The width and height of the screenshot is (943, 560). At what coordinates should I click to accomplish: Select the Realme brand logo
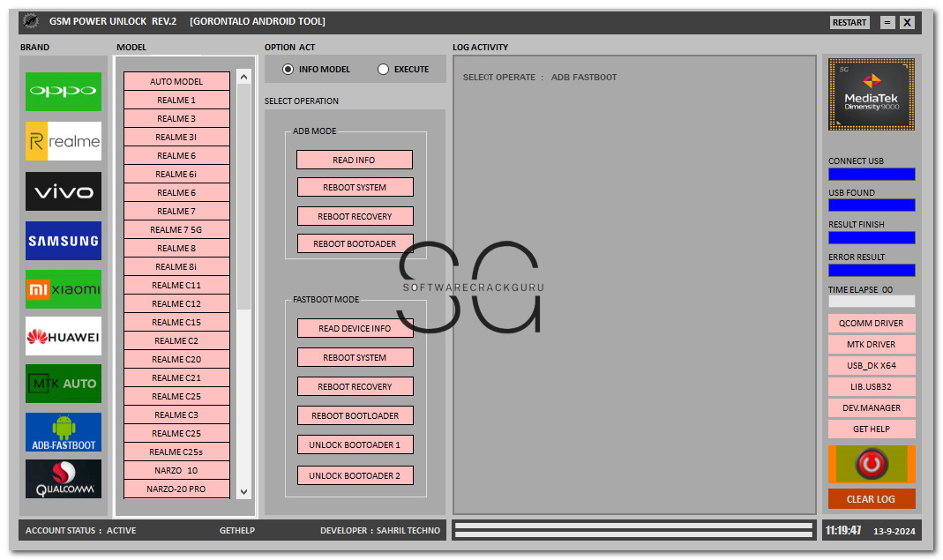click(64, 141)
